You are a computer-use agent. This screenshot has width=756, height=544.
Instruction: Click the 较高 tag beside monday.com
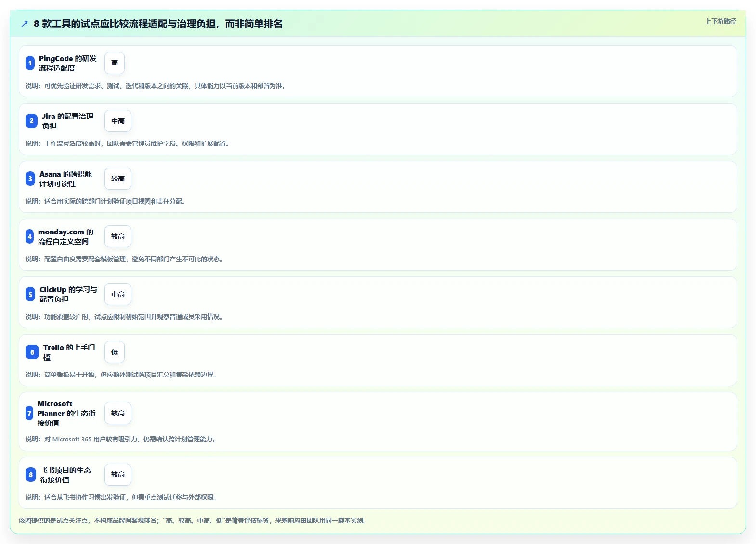[x=118, y=236]
